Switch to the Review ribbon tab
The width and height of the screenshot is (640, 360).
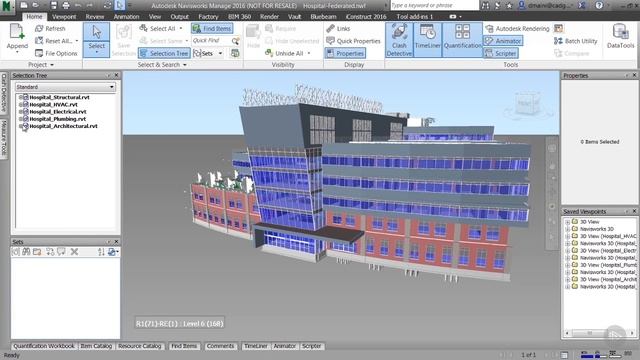(95, 17)
